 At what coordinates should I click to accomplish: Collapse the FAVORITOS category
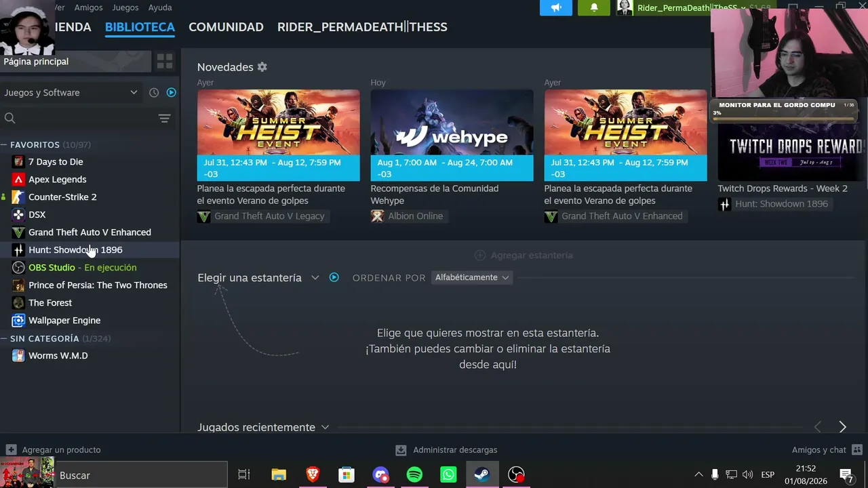[4, 145]
